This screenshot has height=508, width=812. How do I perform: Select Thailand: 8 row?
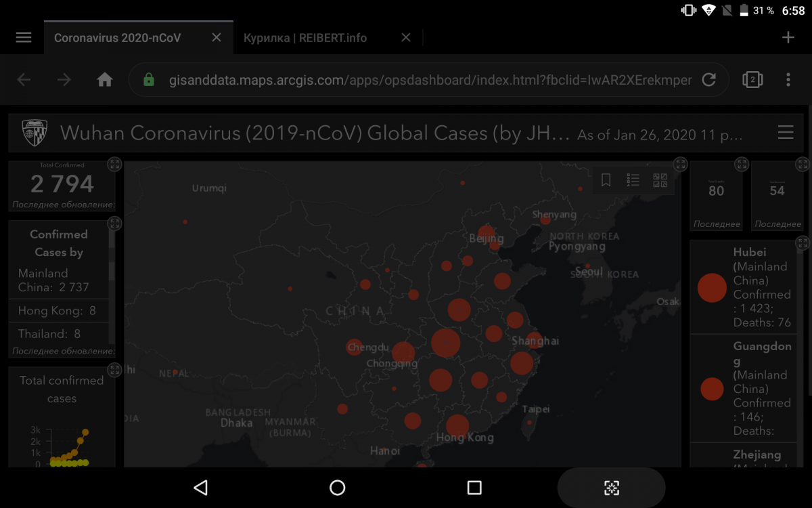click(59, 334)
